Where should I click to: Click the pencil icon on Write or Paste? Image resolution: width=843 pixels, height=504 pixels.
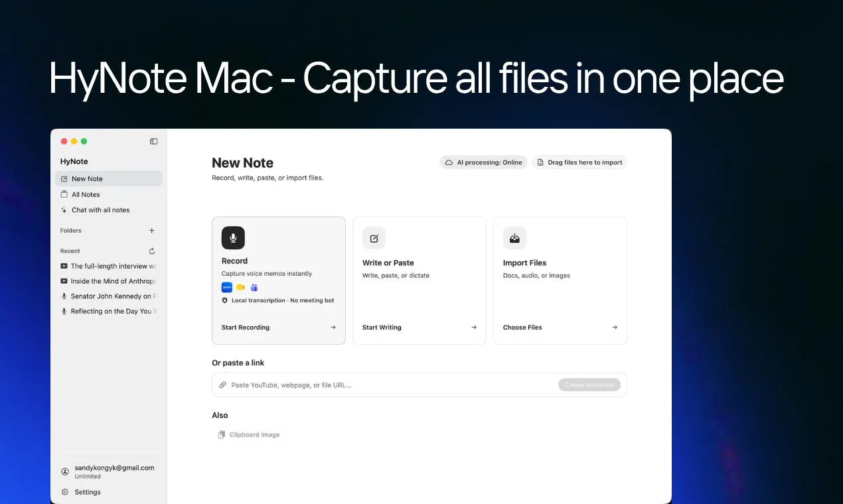tap(374, 238)
